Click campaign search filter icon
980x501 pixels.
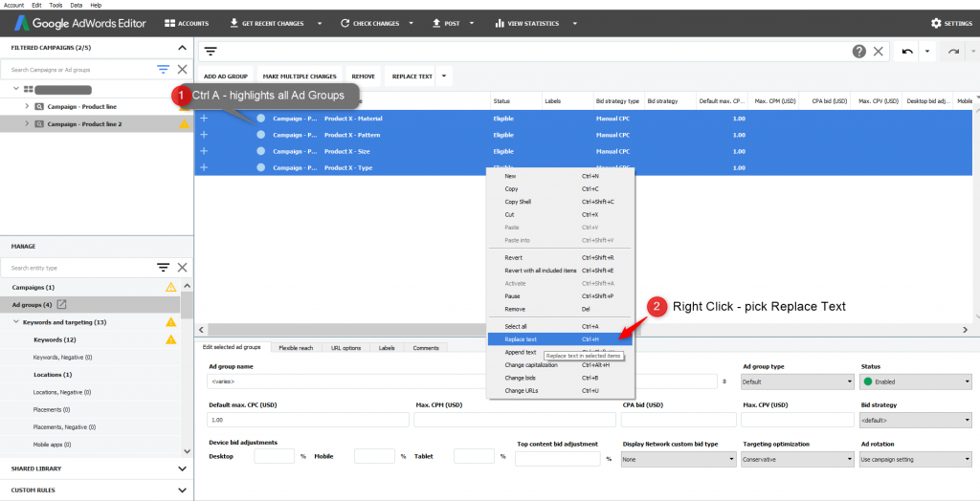tap(163, 70)
